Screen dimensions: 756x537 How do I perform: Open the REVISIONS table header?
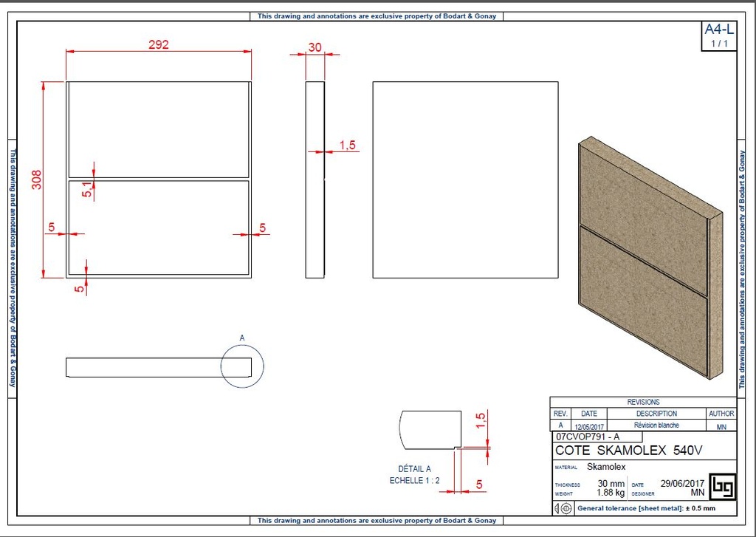645,402
